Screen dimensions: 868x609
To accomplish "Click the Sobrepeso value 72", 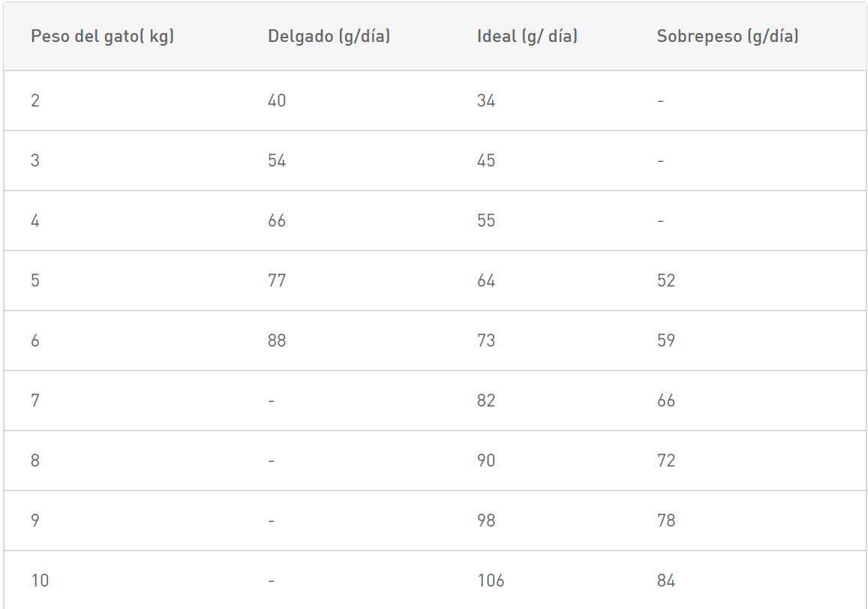I will [x=666, y=460].
